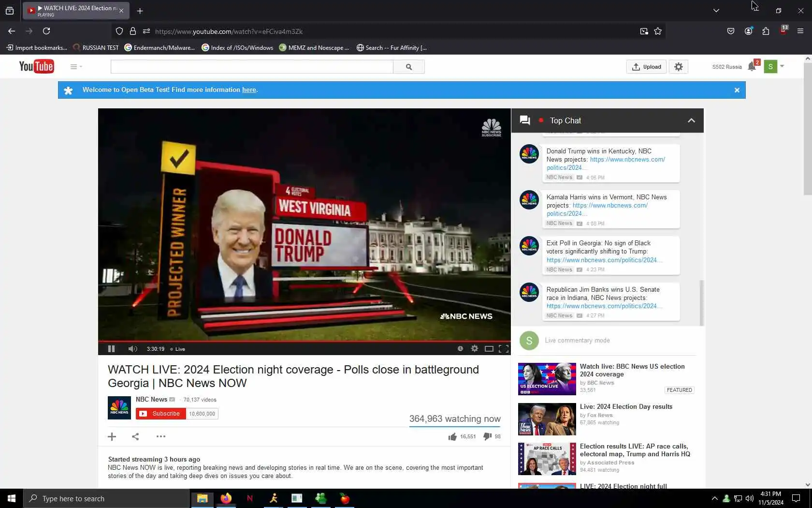The height and width of the screenshot is (508, 812).
Task: Collapse the Top Chat panel
Action: click(691, 120)
